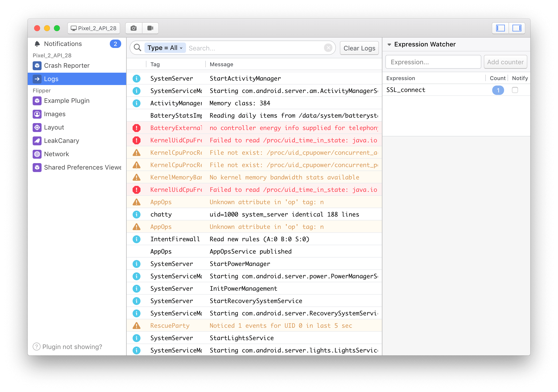
Task: Select the Images plugin in sidebar
Action: tap(55, 114)
